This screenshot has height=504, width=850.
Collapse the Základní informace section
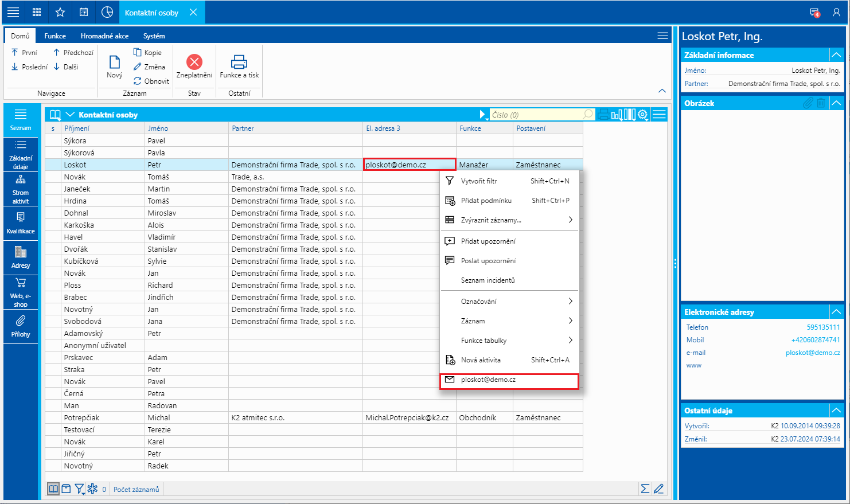[x=836, y=55]
